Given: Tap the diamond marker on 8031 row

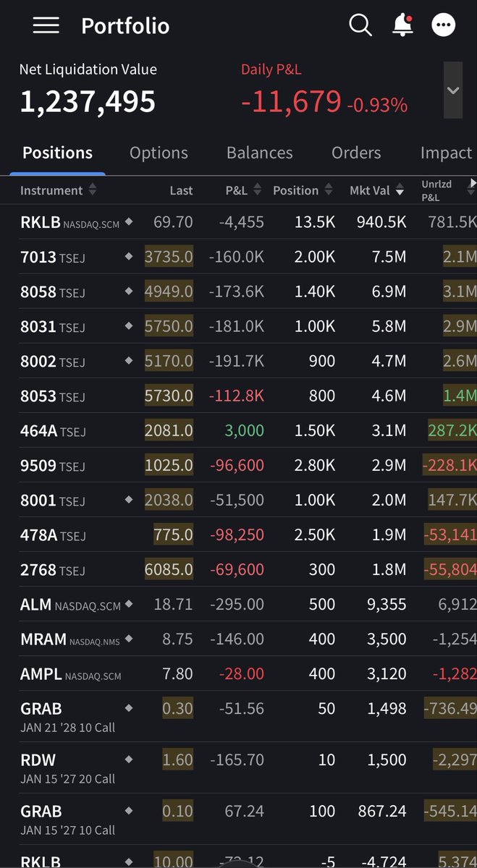Looking at the screenshot, I should [x=129, y=325].
